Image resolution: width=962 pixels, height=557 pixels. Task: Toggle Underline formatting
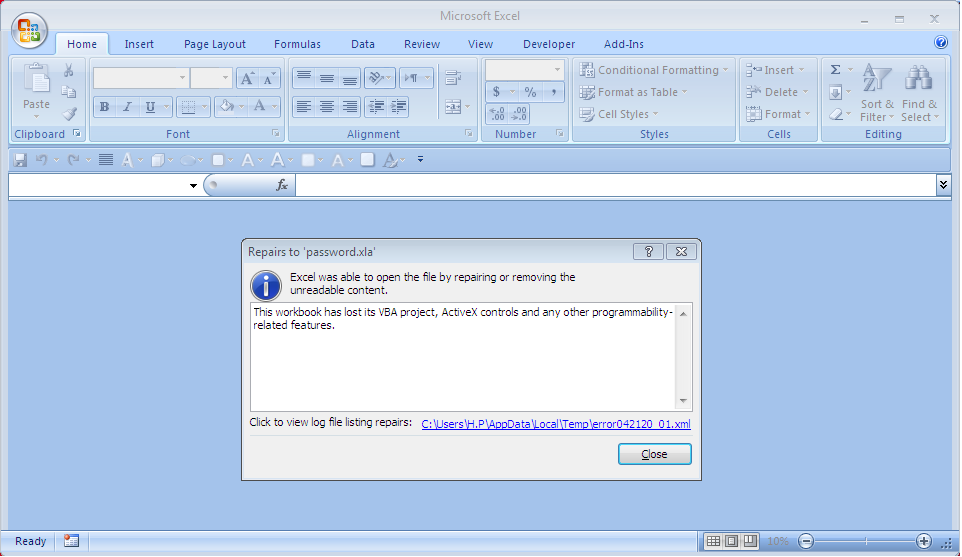[150, 107]
